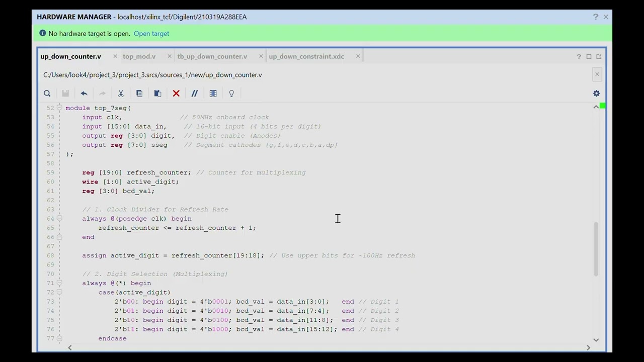Close the up_down_counter.v tab
The height and width of the screenshot is (362, 644).
pyautogui.click(x=115, y=56)
